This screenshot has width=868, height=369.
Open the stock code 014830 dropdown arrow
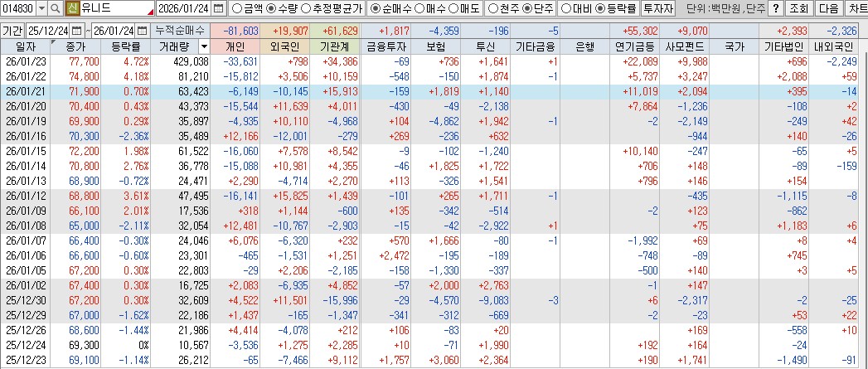[x=42, y=8]
